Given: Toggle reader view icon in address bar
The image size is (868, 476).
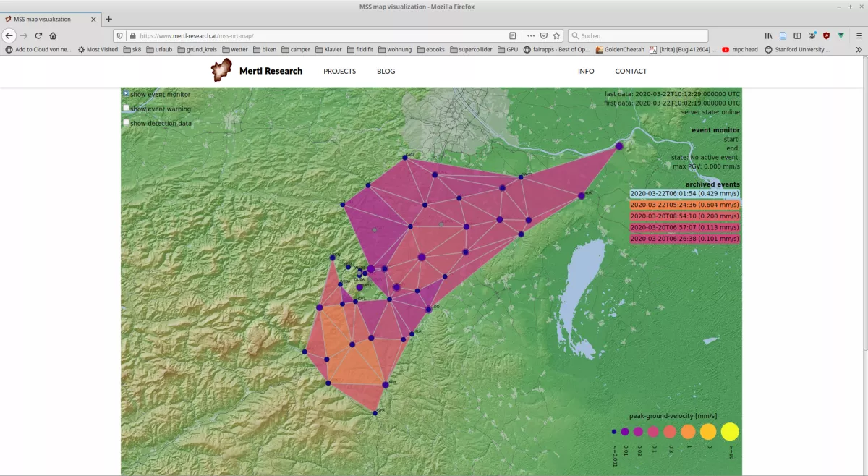Looking at the screenshot, I should 513,35.
